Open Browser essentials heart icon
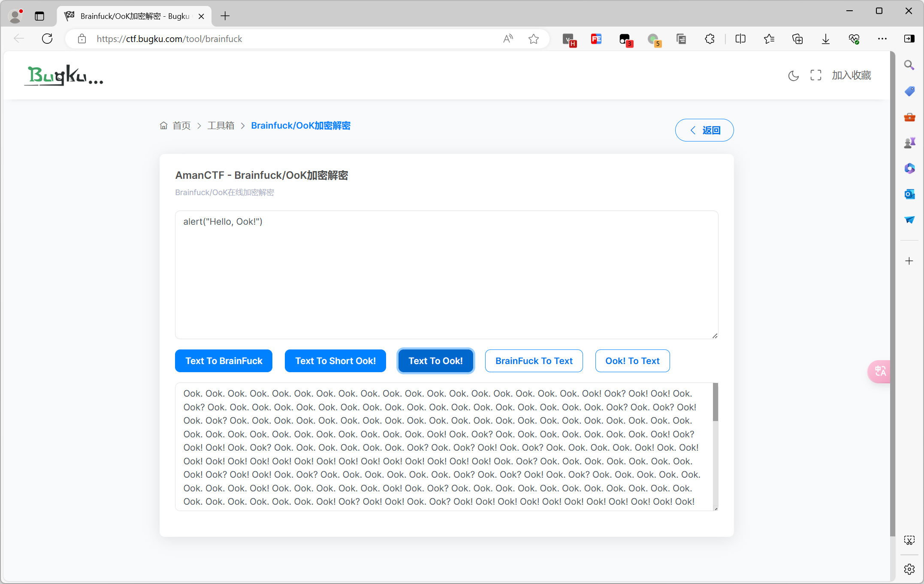The width and height of the screenshot is (924, 584). click(854, 39)
